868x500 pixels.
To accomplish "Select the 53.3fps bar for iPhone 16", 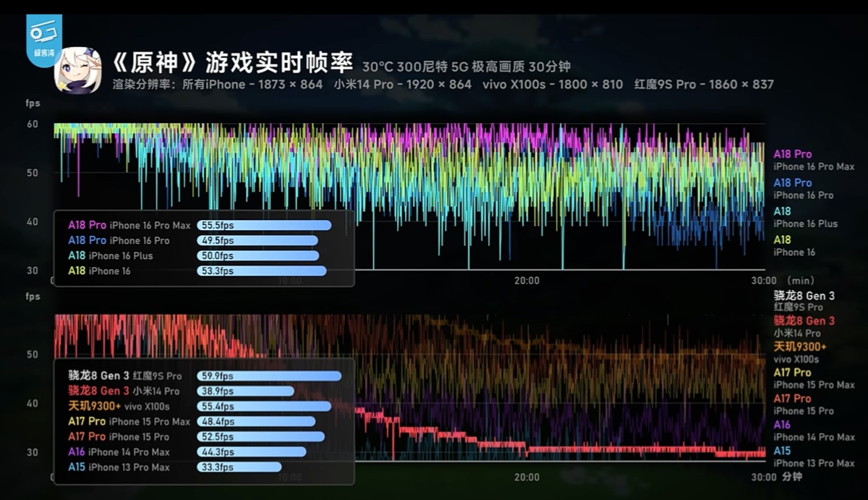I will click(x=261, y=271).
